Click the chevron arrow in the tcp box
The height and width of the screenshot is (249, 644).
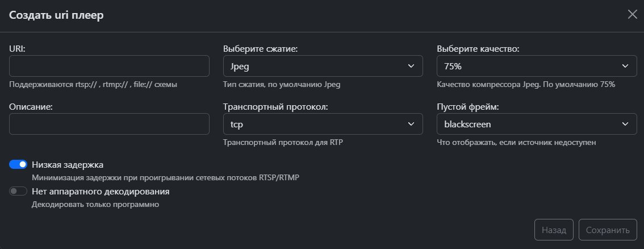[412, 124]
